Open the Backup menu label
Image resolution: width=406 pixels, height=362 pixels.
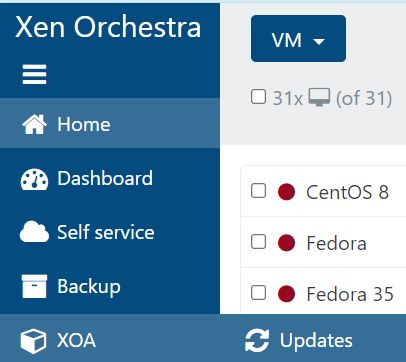89,287
